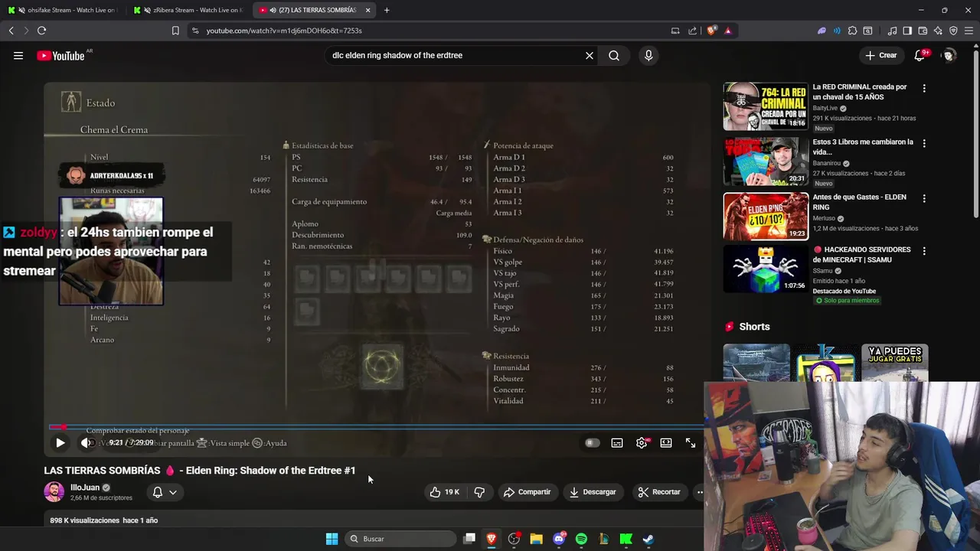Open IlloJuan's channel avatar
The image size is (980, 551).
click(54, 492)
